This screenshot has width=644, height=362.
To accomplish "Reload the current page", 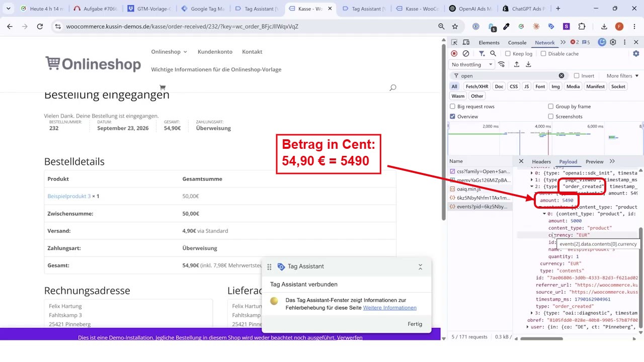I will point(40,26).
